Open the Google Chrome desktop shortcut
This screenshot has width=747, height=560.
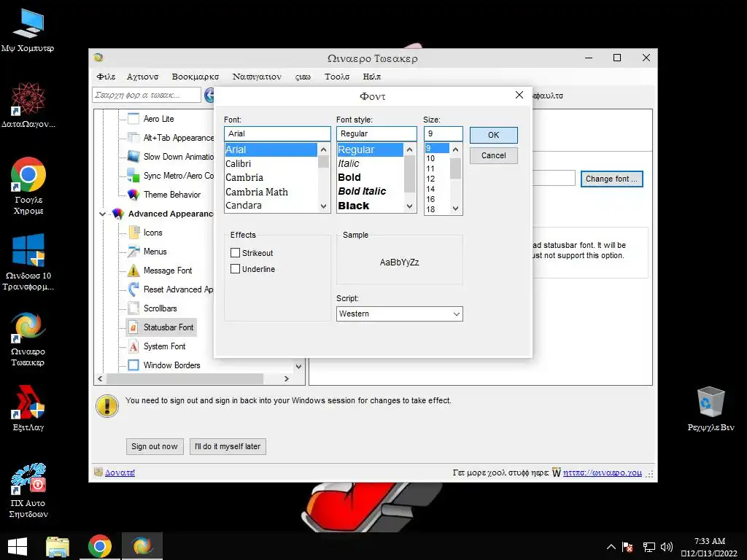coord(28,186)
